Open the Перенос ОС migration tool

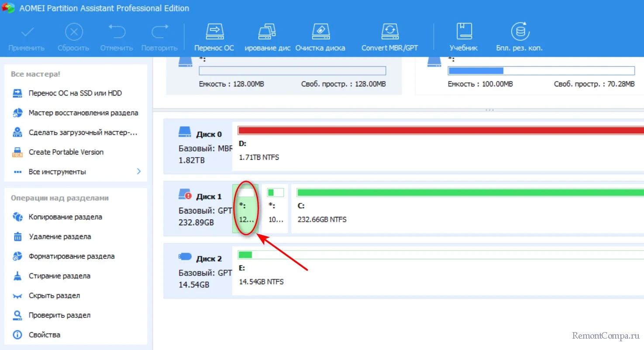click(214, 32)
